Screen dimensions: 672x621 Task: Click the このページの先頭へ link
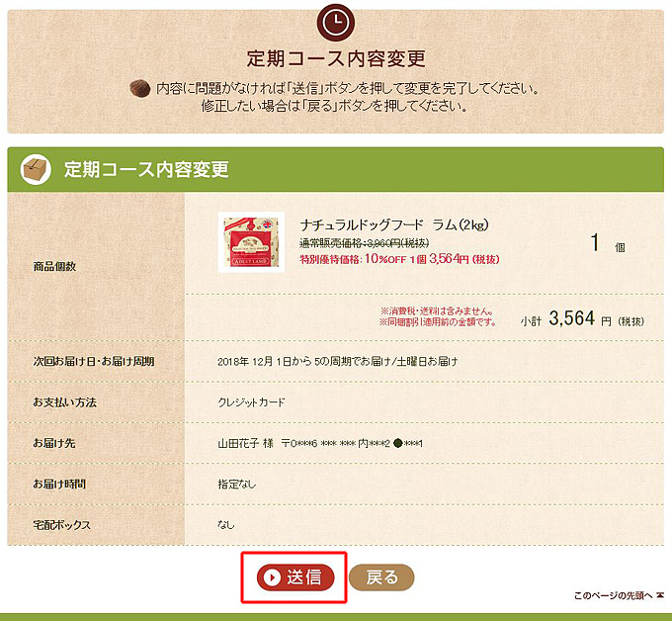pos(614,595)
